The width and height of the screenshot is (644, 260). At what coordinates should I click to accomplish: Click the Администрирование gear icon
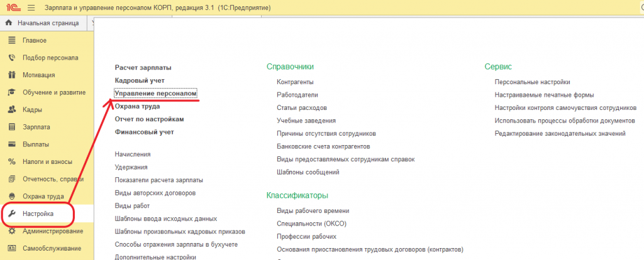(x=12, y=231)
